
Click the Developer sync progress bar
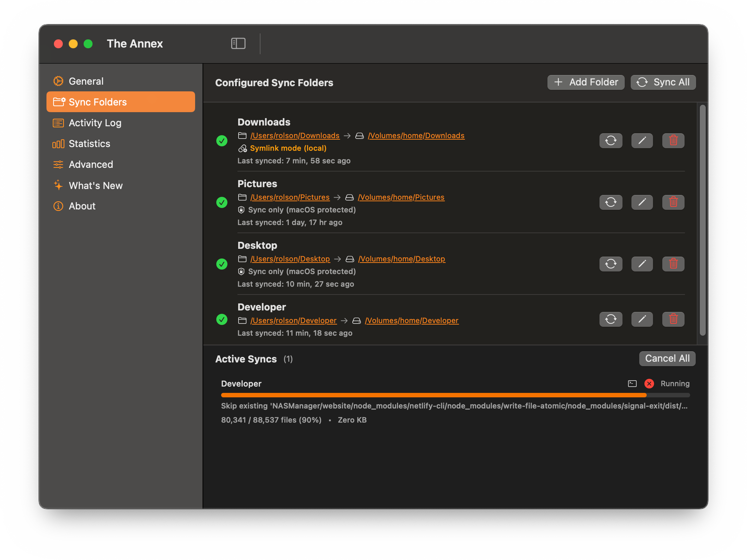455,395
